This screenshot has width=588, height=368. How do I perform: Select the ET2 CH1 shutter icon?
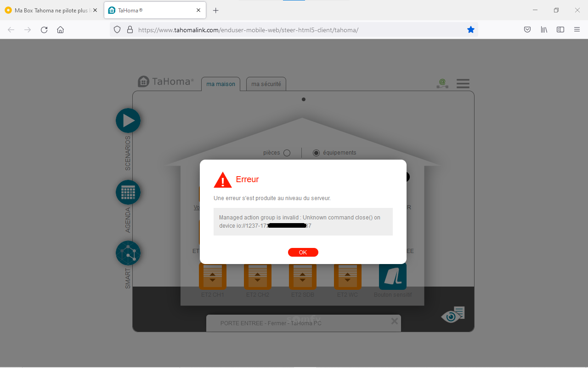point(213,276)
